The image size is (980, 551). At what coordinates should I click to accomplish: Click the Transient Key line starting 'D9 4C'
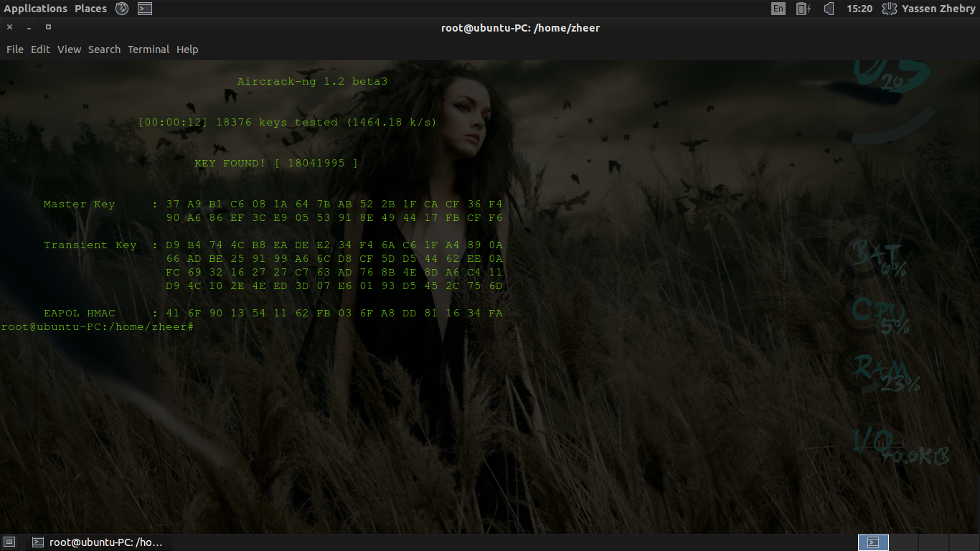[x=334, y=286]
